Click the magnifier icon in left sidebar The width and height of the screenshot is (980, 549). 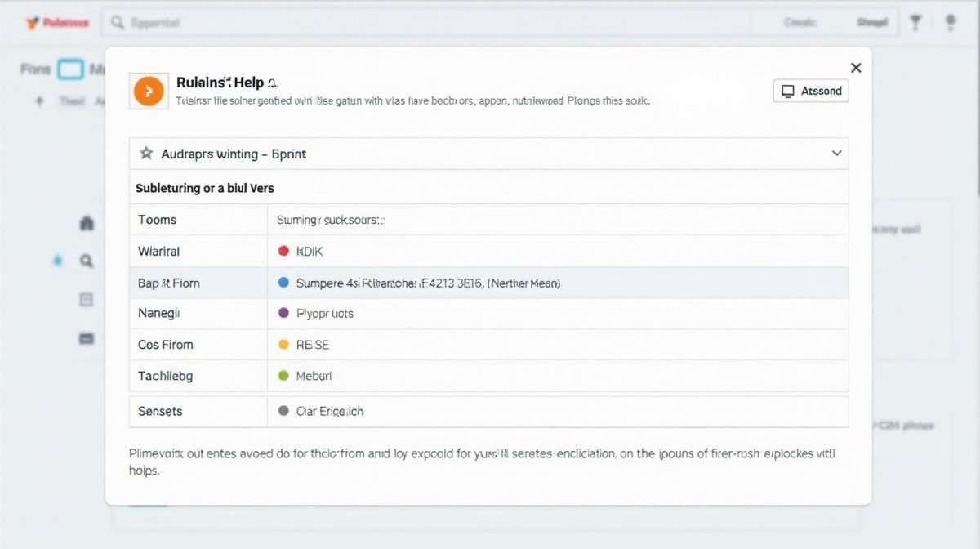[87, 261]
